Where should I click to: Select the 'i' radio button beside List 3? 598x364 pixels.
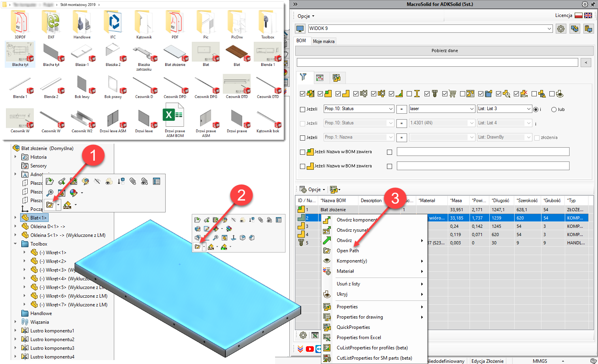click(536, 109)
